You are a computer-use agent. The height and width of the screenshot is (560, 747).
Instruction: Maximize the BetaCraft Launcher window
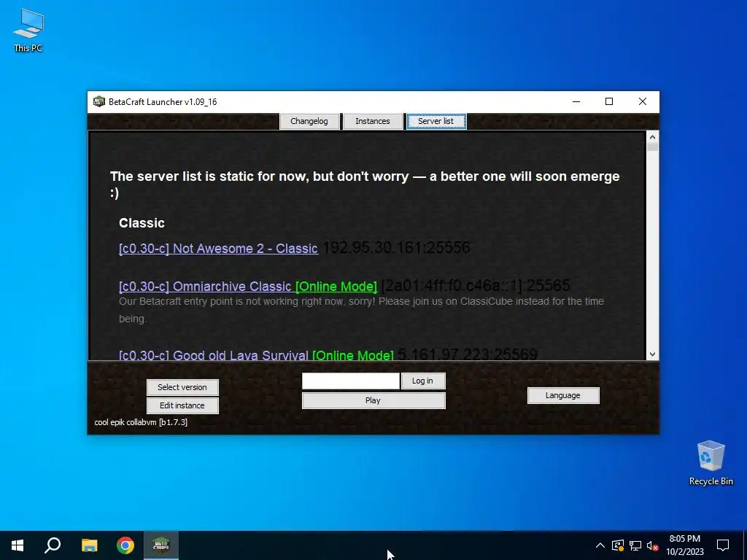609,101
